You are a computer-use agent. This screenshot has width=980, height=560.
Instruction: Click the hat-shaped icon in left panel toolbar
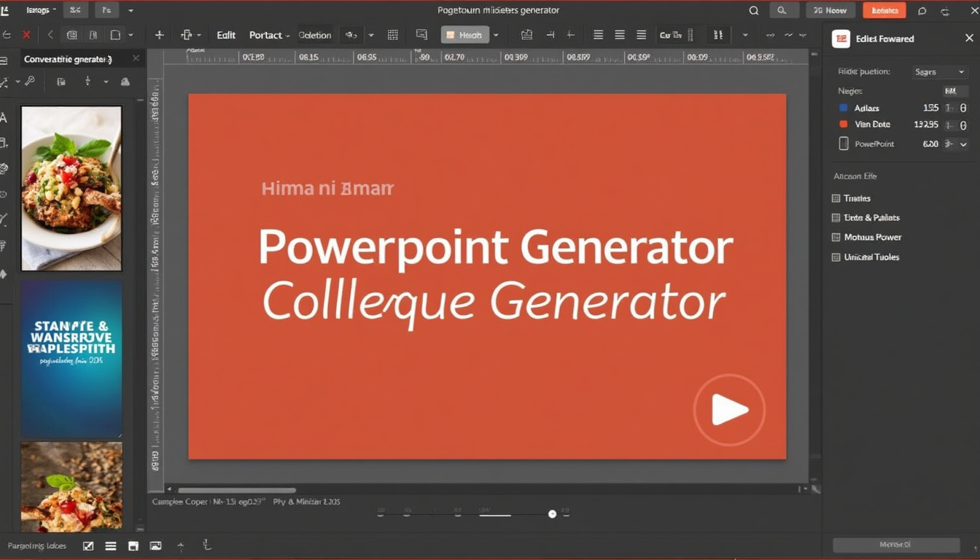(125, 82)
